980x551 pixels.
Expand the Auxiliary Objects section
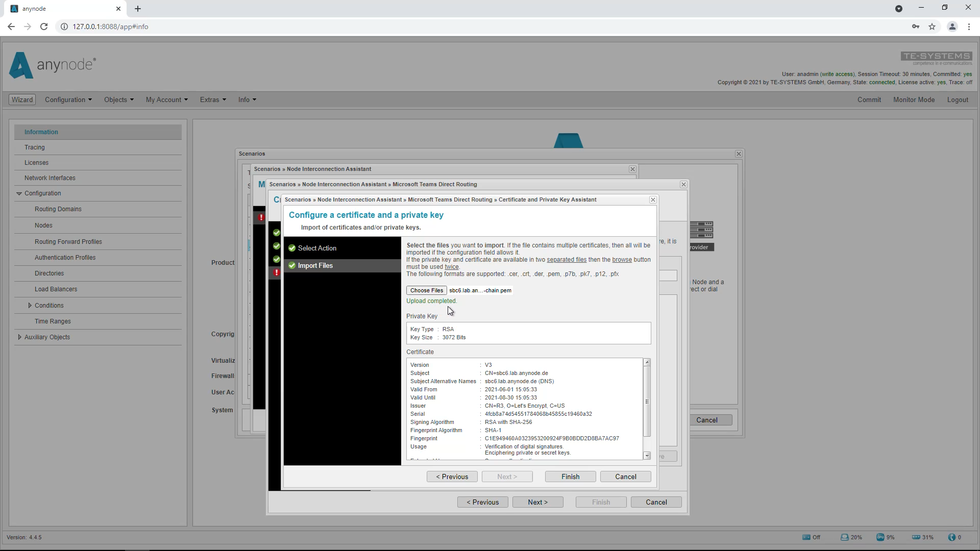click(x=19, y=337)
